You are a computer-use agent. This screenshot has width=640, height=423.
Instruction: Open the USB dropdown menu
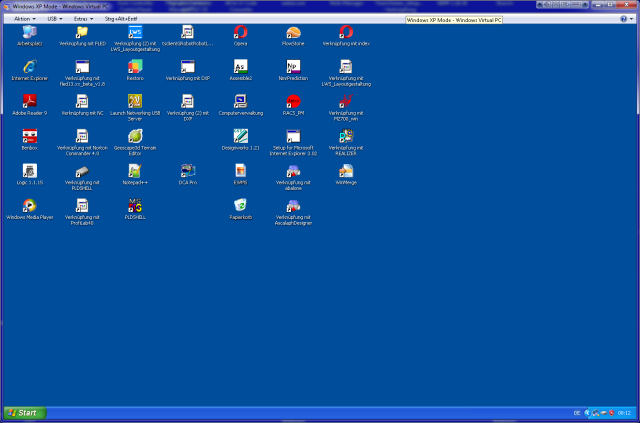[x=54, y=19]
